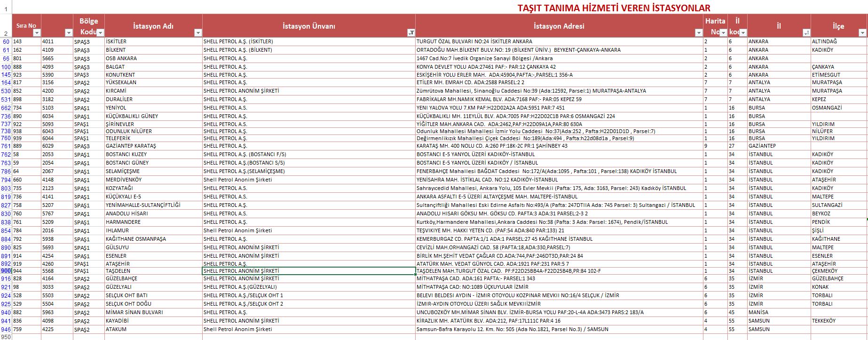Screen dimensions: 868x340
Task: Select row header 900
Action: pos(6,271)
